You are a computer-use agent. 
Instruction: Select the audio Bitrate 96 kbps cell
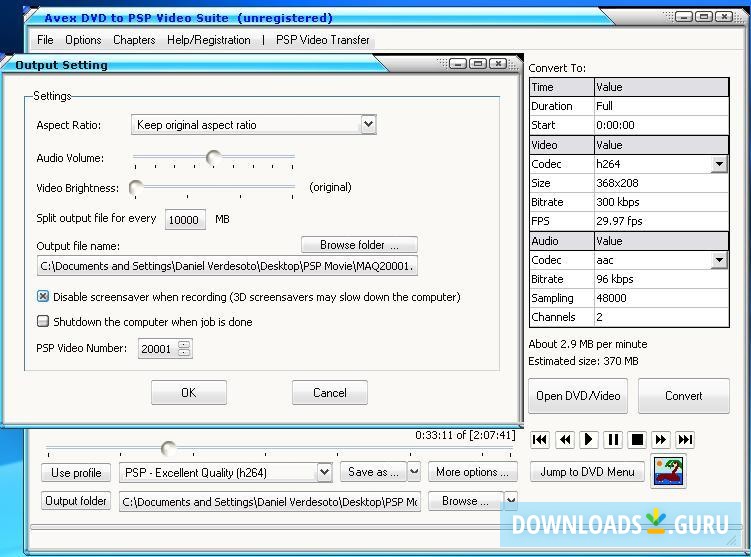[661, 279]
